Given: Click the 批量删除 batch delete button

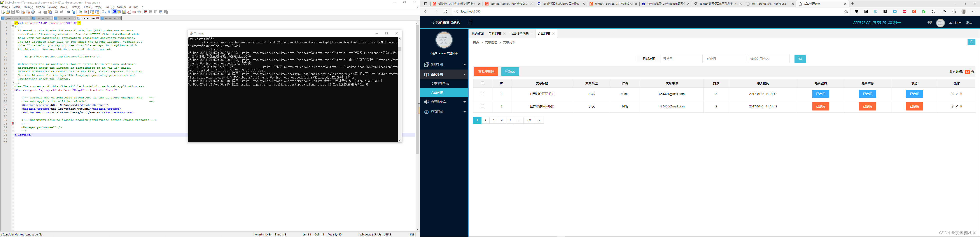Looking at the screenshot, I should 486,72.
